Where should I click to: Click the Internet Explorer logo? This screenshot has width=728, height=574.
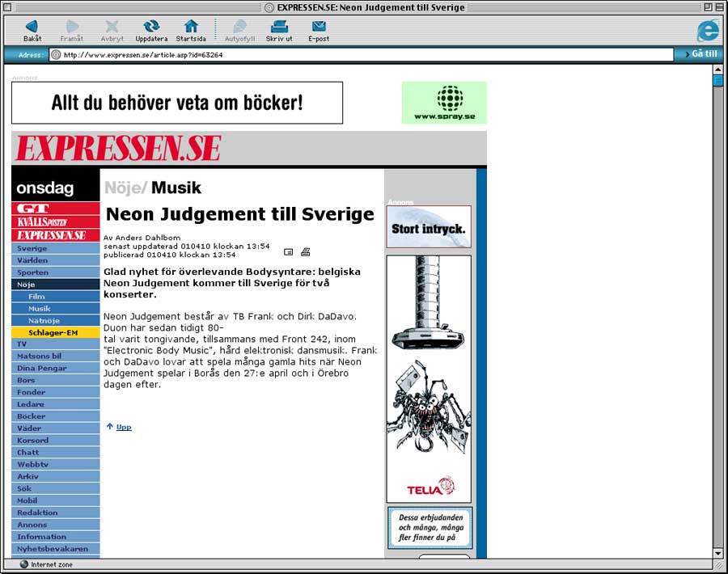point(708,31)
